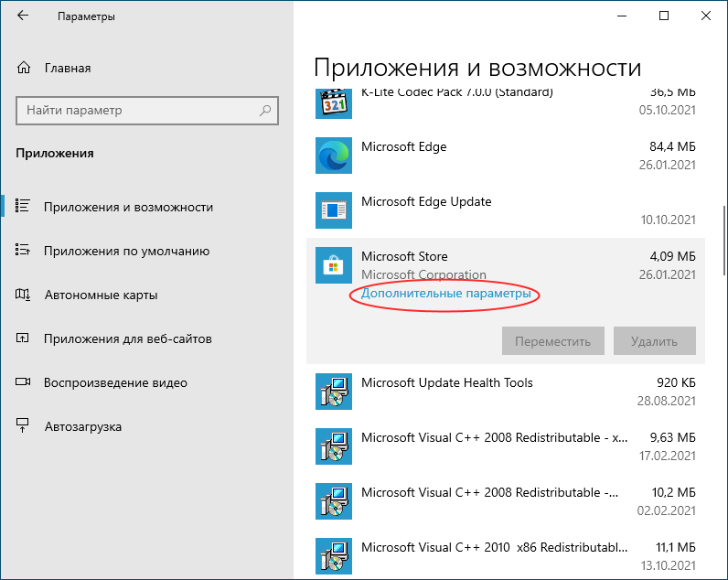Image resolution: width=728 pixels, height=580 pixels.
Task: Open Дополнительные параметры link for Microsoft Store
Action: pos(446,294)
